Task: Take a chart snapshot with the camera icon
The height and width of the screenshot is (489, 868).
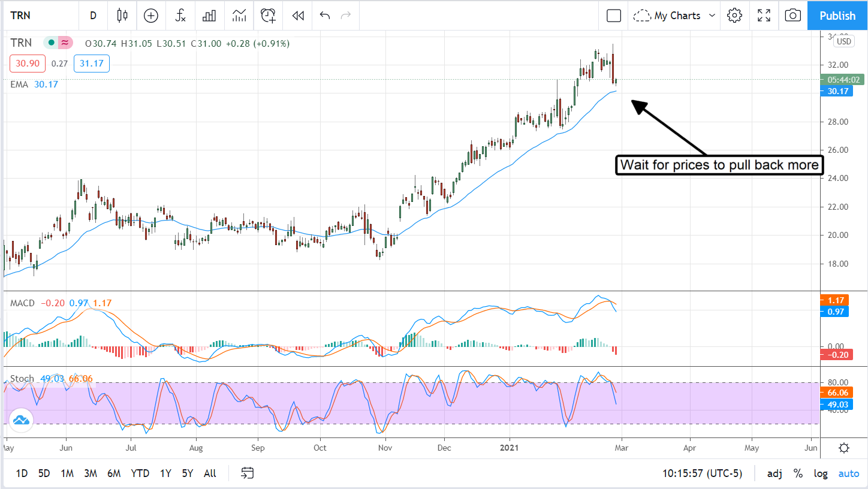Action: pyautogui.click(x=792, y=16)
